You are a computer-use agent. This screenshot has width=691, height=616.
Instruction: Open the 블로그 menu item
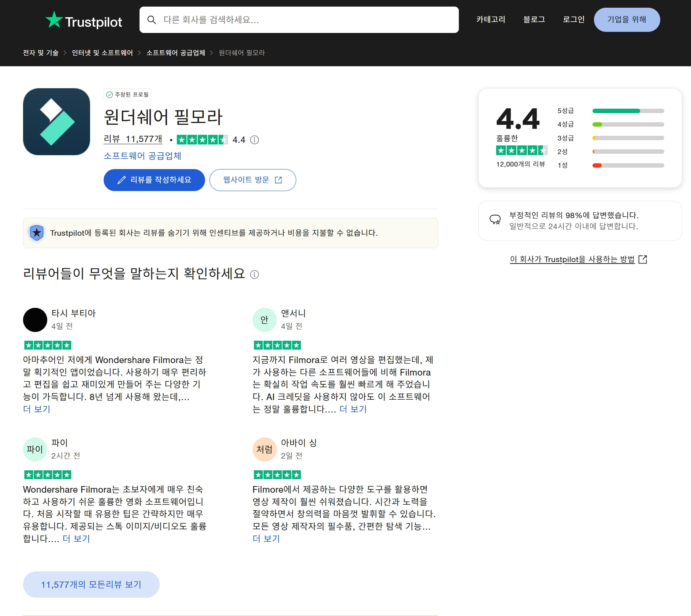pos(534,19)
